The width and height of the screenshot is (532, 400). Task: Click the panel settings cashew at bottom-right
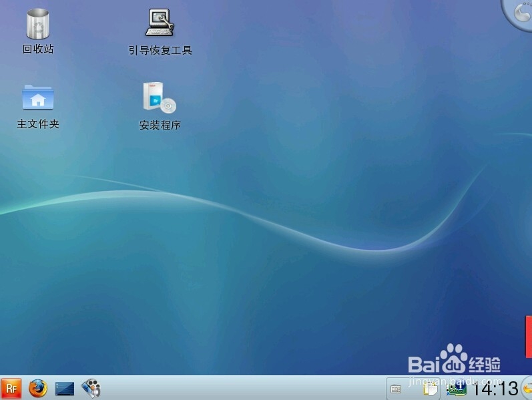(527, 388)
